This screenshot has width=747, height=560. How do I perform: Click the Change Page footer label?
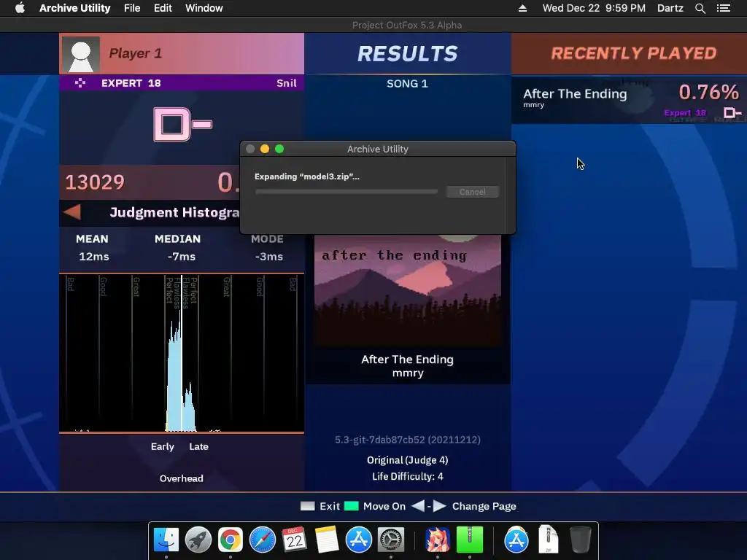[x=484, y=506]
